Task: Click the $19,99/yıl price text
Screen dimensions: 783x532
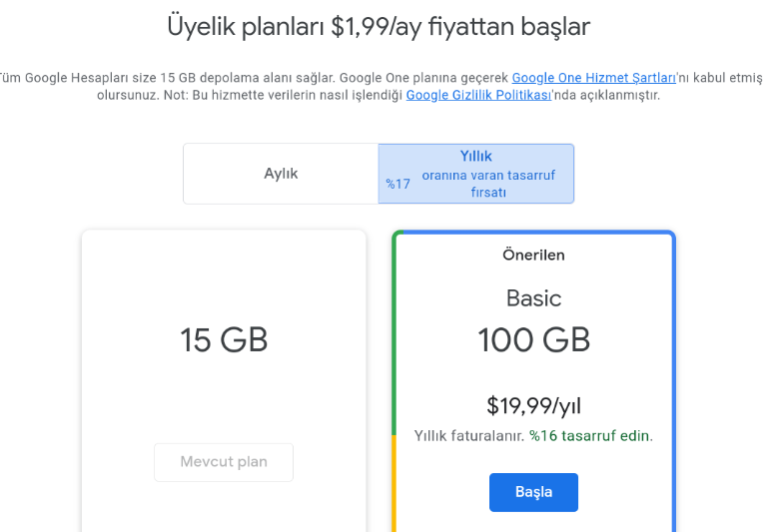Action: [x=533, y=405]
